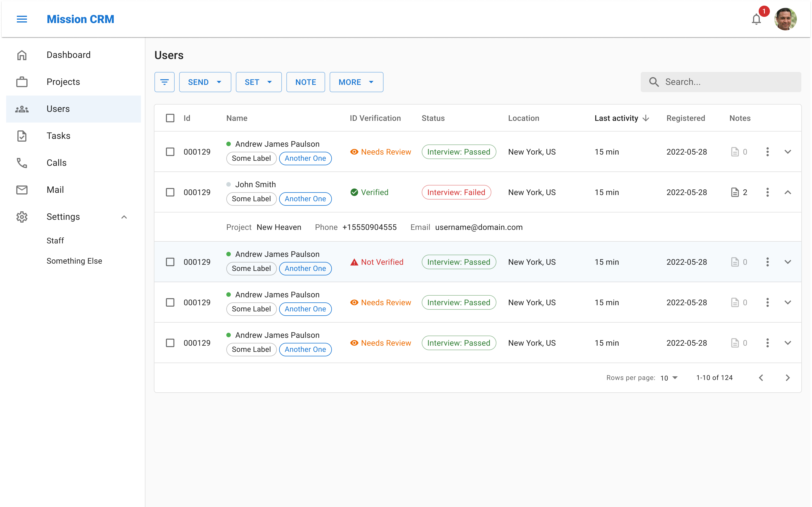
Task: Open Rows per page dropdown
Action: tap(669, 378)
